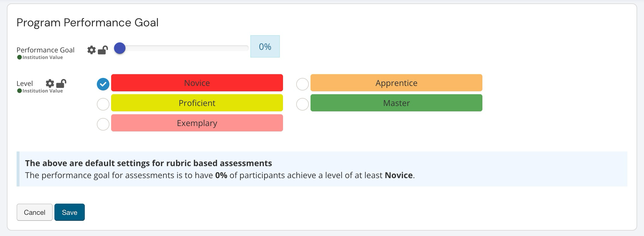The width and height of the screenshot is (644, 236).
Task: Select the Novice radio button
Action: tap(103, 84)
